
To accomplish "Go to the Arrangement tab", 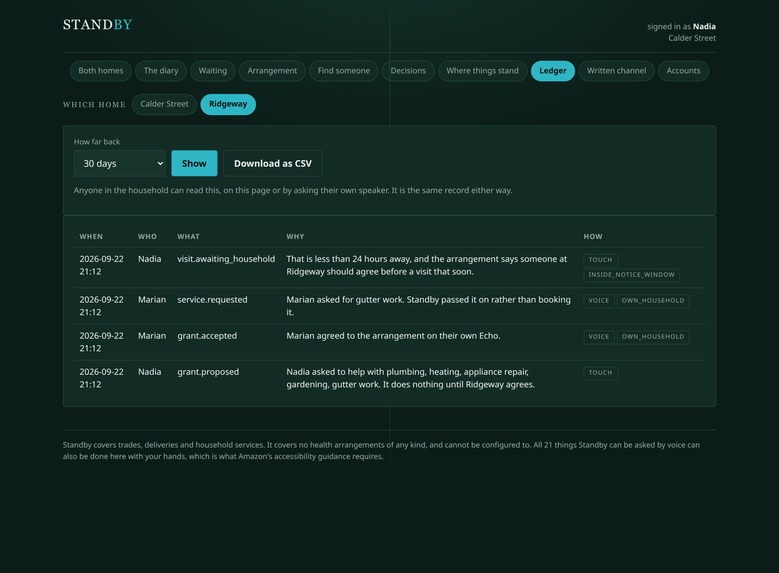I will pos(272,71).
